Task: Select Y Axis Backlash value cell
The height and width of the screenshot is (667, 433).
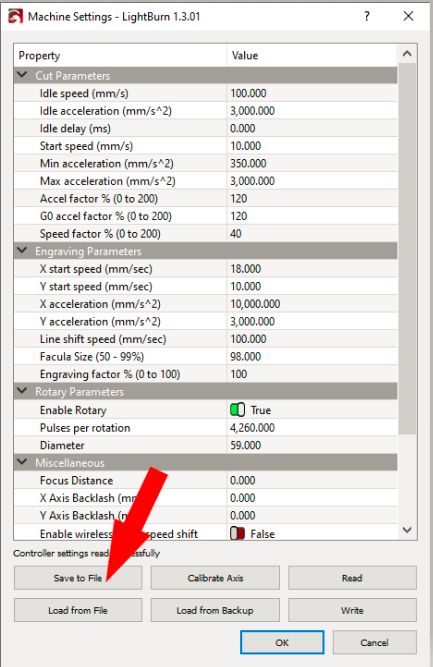Action: (x=312, y=515)
